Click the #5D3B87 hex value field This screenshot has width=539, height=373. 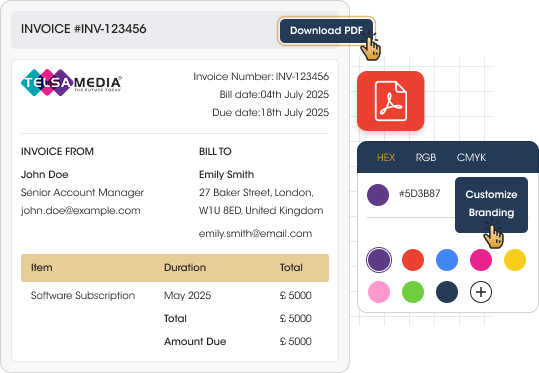point(419,194)
